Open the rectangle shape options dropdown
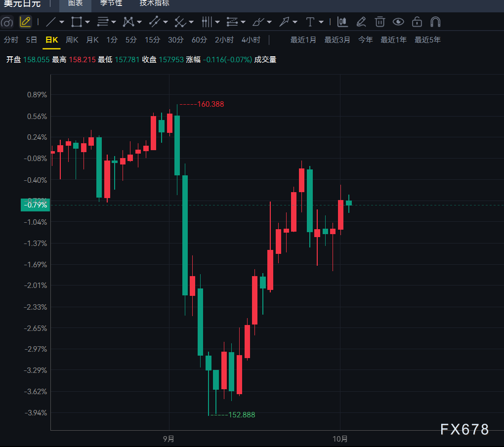504x447 pixels. [x=87, y=22]
